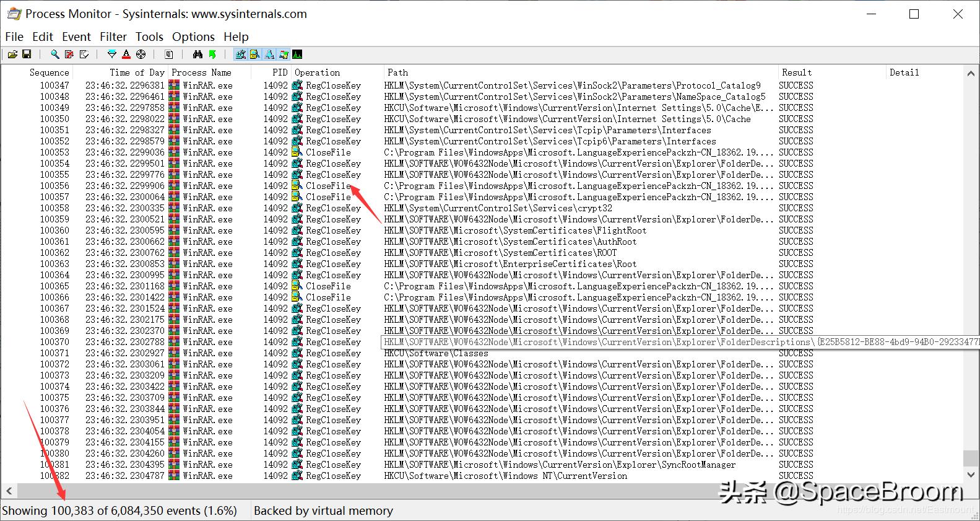This screenshot has height=521, width=980.
Task: Open the Event menu
Action: coord(76,37)
